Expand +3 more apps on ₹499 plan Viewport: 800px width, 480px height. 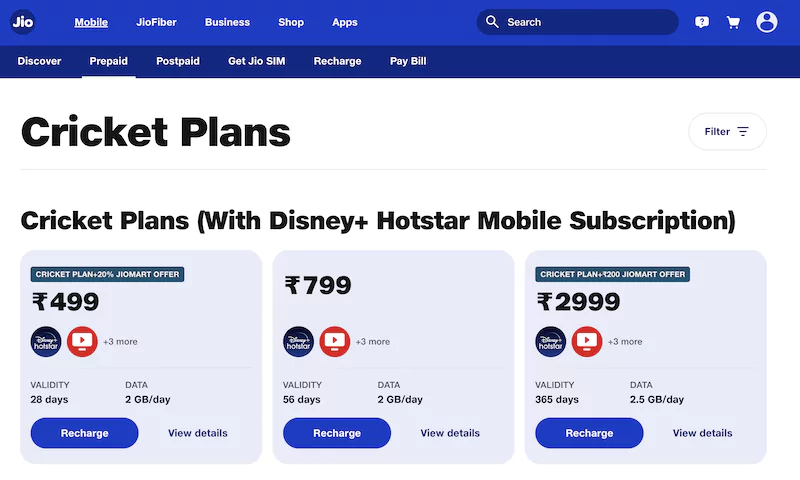point(120,342)
